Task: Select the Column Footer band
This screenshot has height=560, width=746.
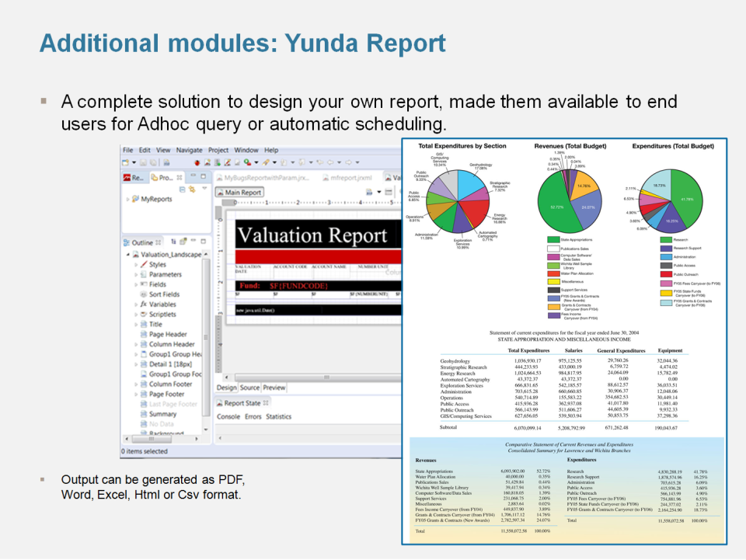Action: 170,384
